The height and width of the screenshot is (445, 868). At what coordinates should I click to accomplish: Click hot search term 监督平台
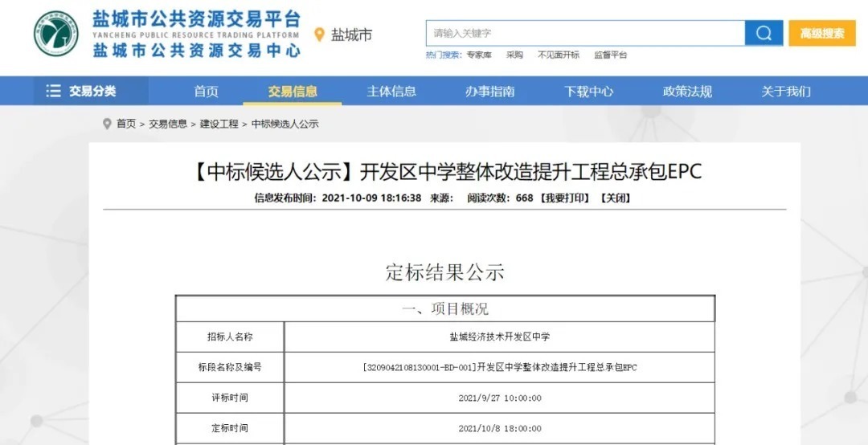coord(611,55)
